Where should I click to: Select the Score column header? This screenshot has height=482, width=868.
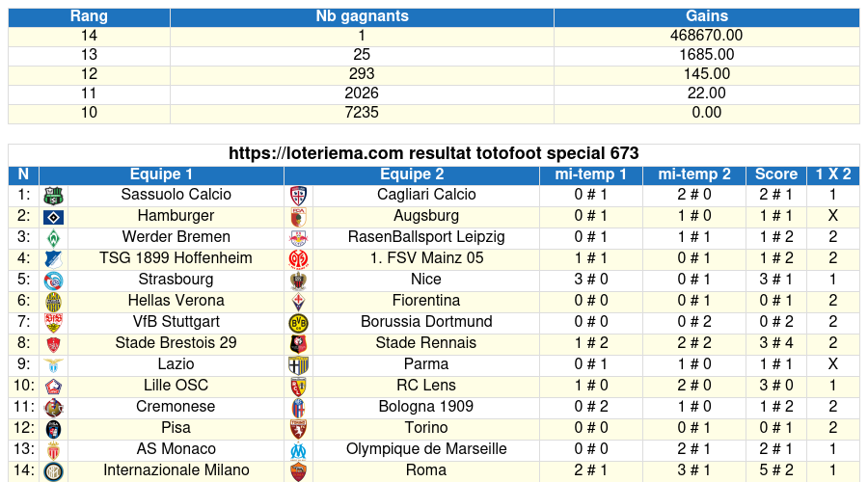[776, 174]
